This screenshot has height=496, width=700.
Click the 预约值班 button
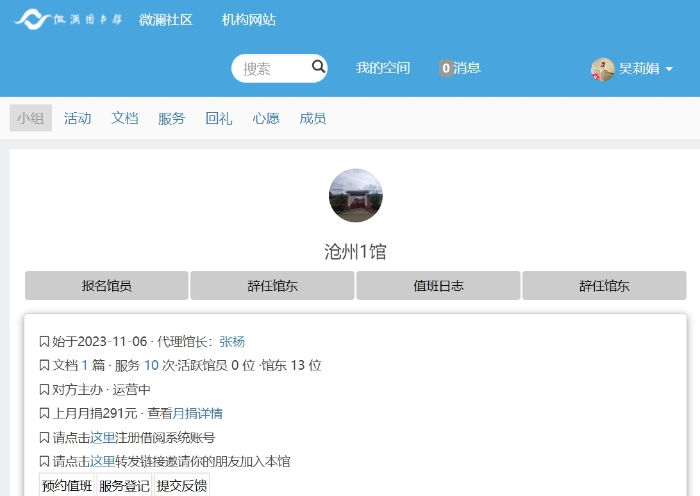coord(66,486)
